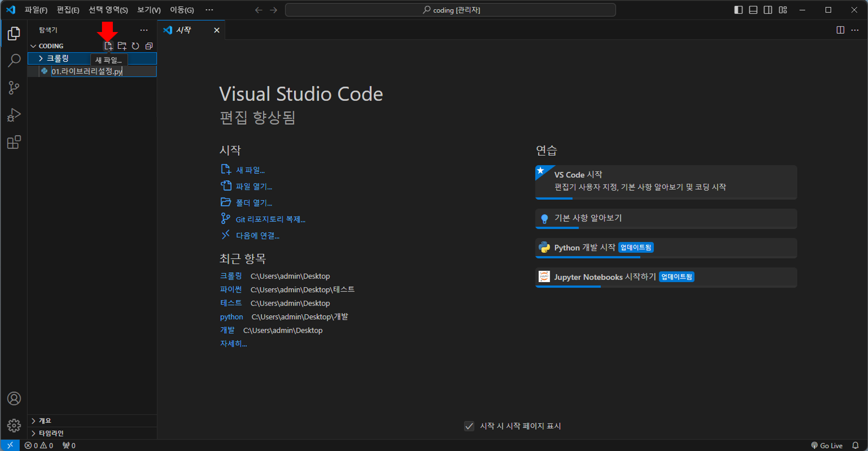
Task: Open Python 개발 시작 walkthrough
Action: (666, 248)
